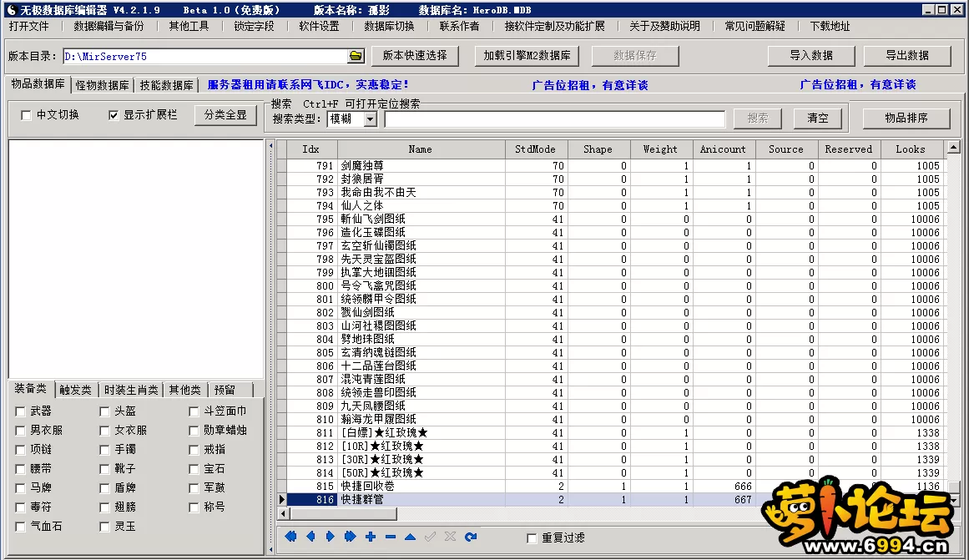Image resolution: width=969 pixels, height=560 pixels.
Task: Check the 翅膀 category box
Action: [x=104, y=507]
